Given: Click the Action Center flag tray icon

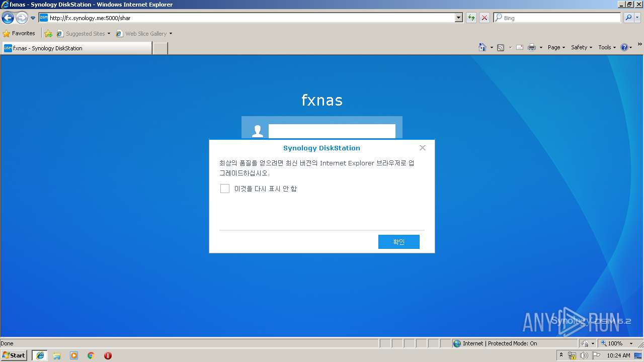Looking at the screenshot, I should 596,355.
